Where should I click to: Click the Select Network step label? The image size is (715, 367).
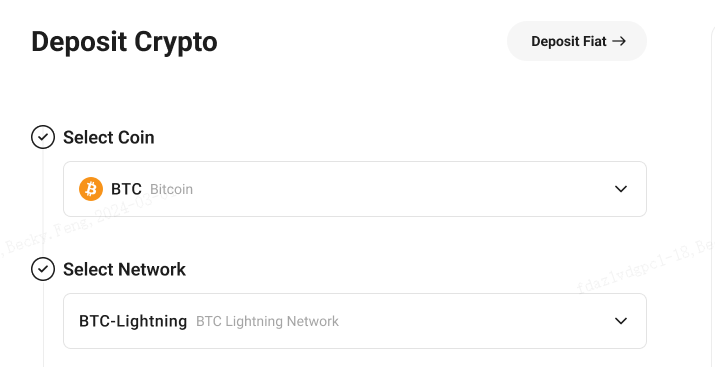[x=124, y=269]
